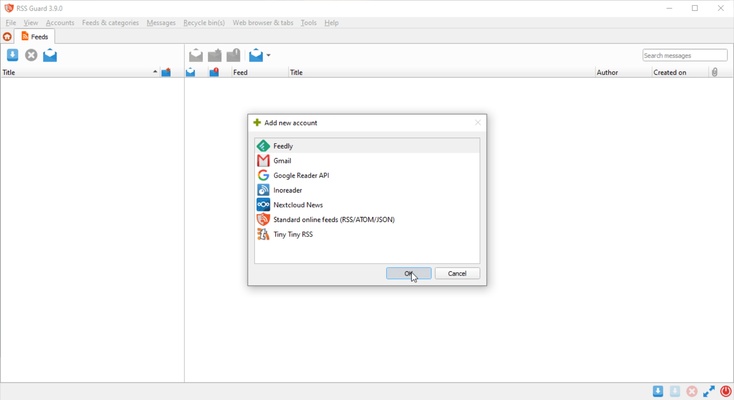Close the Add new account dialog
The height and width of the screenshot is (400, 734).
click(x=477, y=123)
